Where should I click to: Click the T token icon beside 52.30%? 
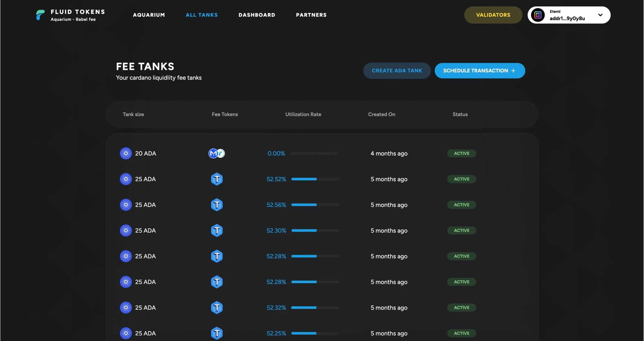[217, 230]
